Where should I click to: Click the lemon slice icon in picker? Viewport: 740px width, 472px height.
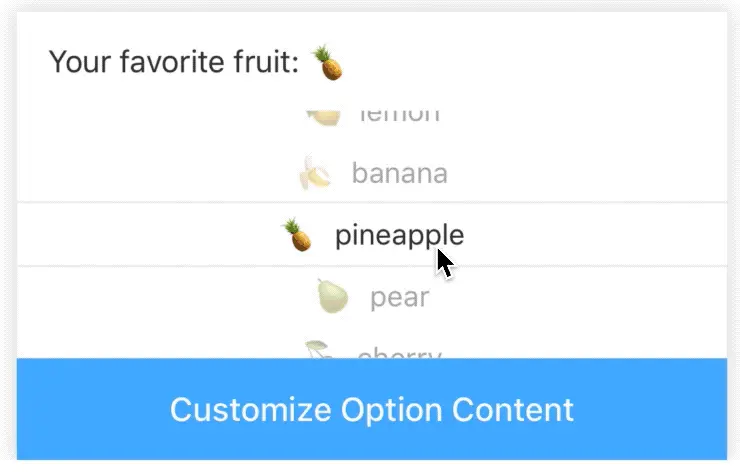(x=323, y=118)
